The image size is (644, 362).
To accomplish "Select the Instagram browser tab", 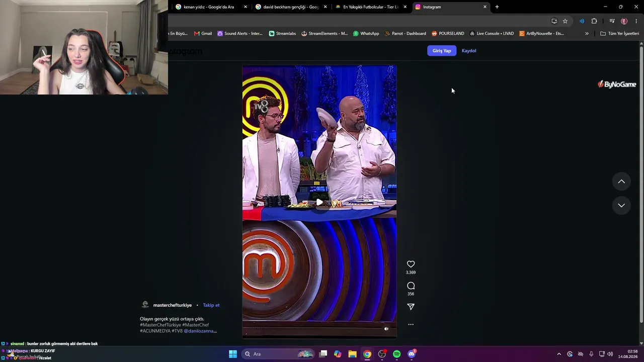I will [x=450, y=7].
